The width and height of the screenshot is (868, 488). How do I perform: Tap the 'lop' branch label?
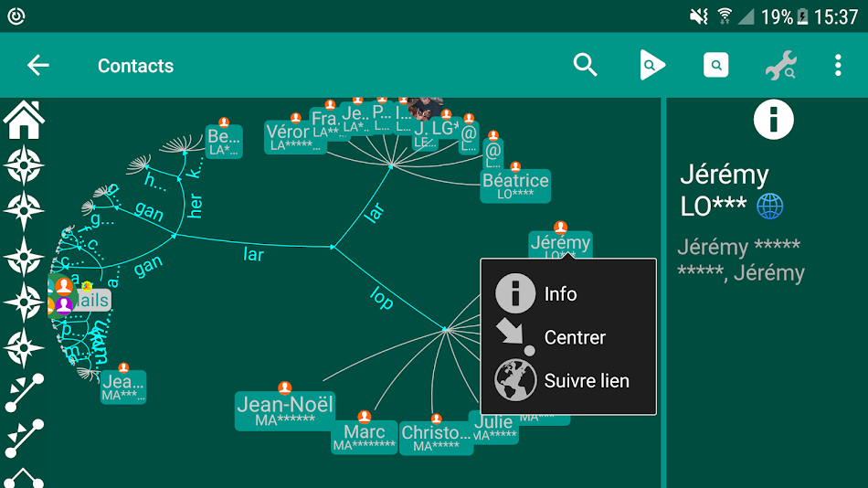[x=382, y=298]
